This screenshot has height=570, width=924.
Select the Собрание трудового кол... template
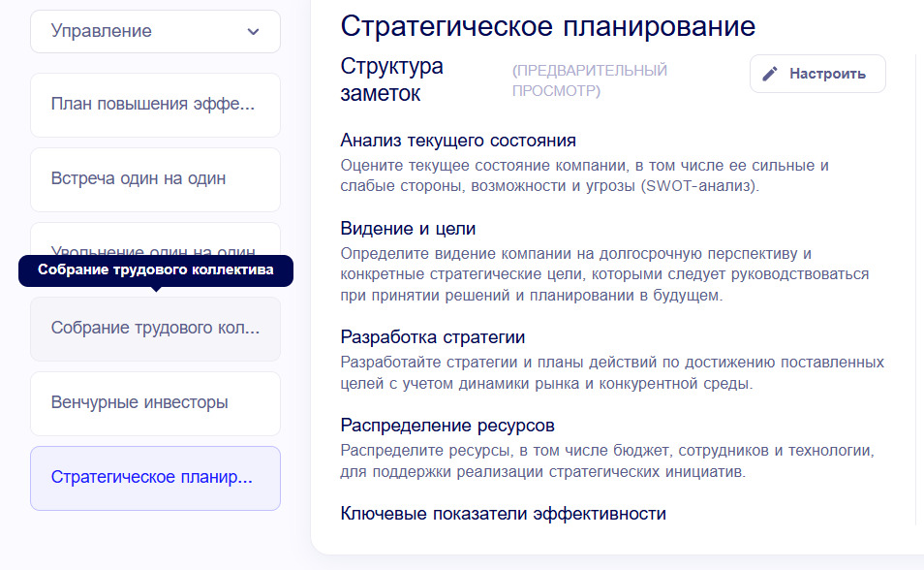point(155,329)
